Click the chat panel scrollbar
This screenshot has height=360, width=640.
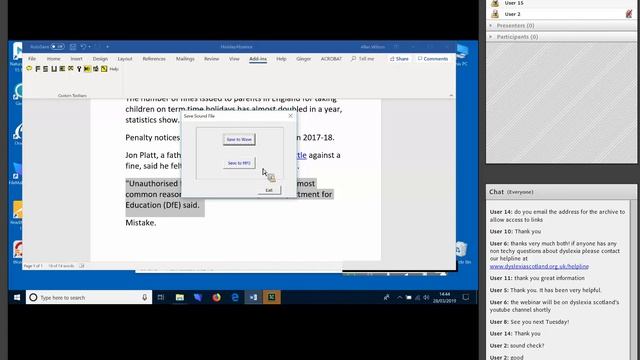(x=633, y=280)
